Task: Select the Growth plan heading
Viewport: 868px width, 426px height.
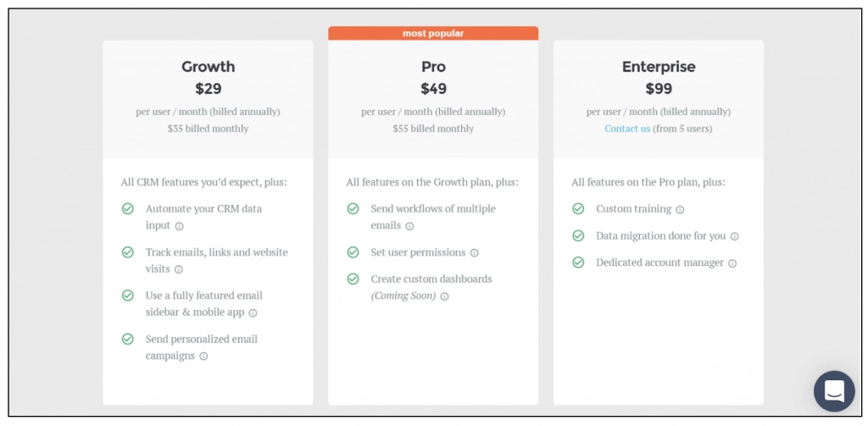Action: pos(208,67)
